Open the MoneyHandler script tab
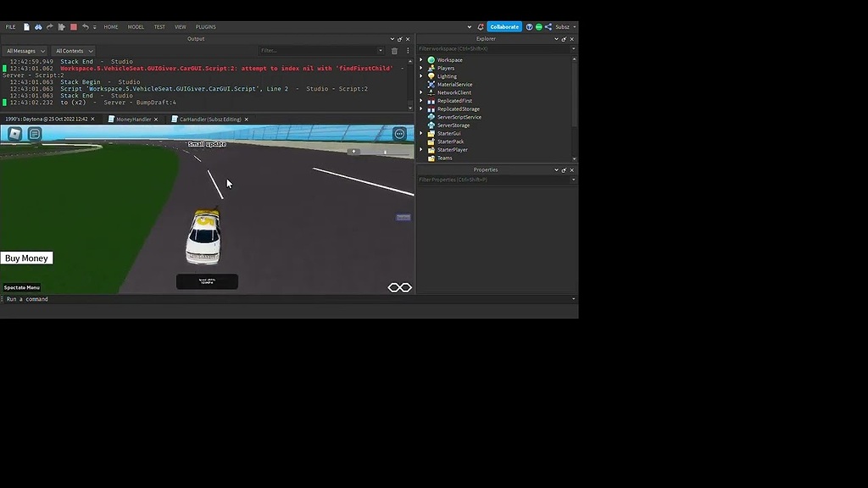The image size is (868, 488). pos(132,119)
